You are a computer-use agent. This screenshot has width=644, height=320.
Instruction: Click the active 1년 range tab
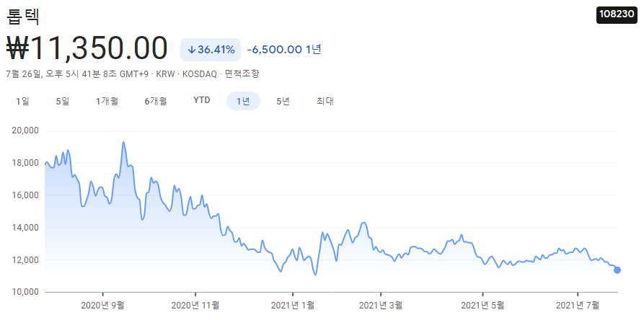tap(243, 101)
